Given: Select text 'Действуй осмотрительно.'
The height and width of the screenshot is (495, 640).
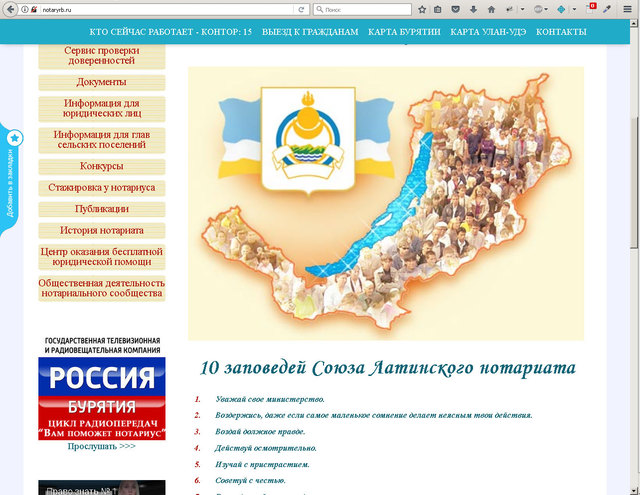Looking at the screenshot, I should pos(266,448).
